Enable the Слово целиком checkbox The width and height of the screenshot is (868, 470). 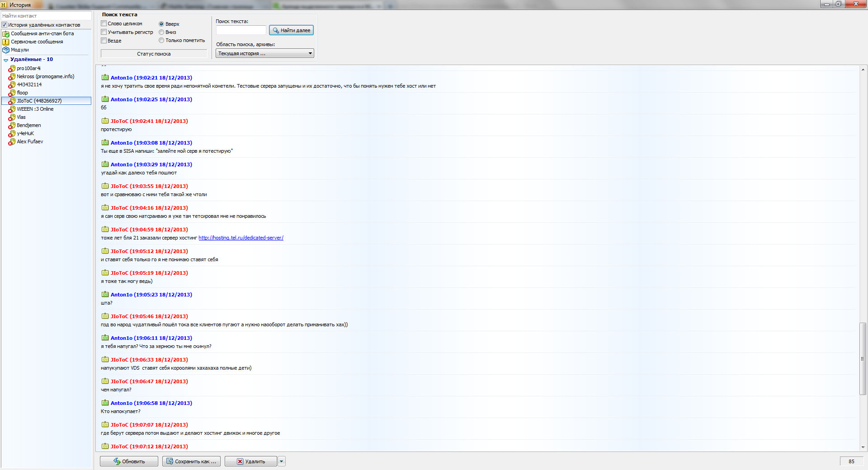(104, 23)
